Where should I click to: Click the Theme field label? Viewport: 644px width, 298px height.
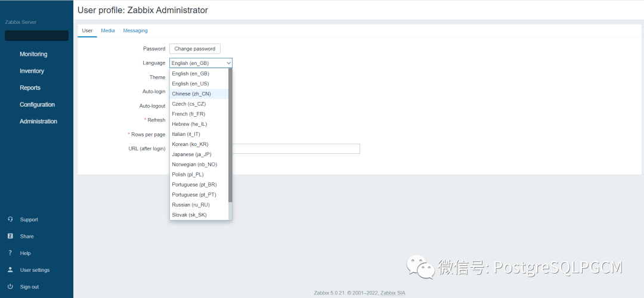157,77
